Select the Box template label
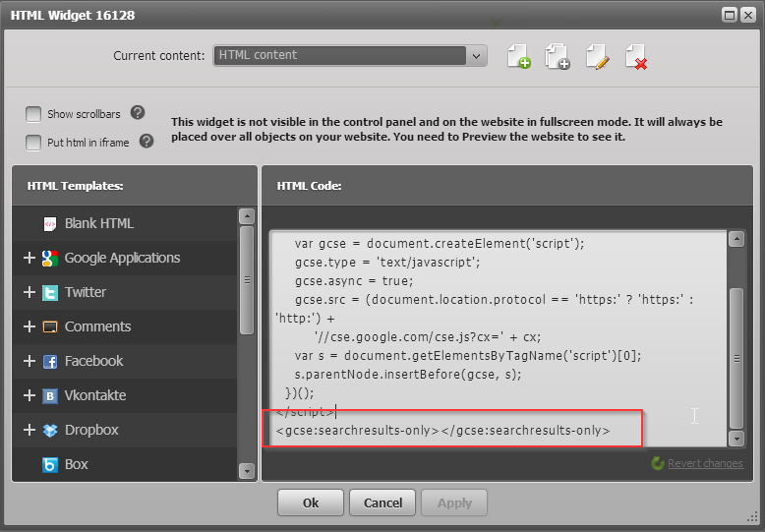Screen dimensions: 765x532 (x=76, y=464)
